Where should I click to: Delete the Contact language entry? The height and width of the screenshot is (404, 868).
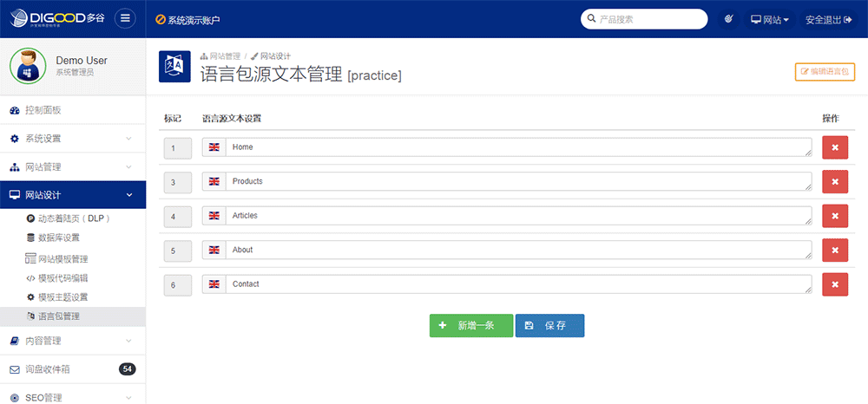click(x=835, y=284)
